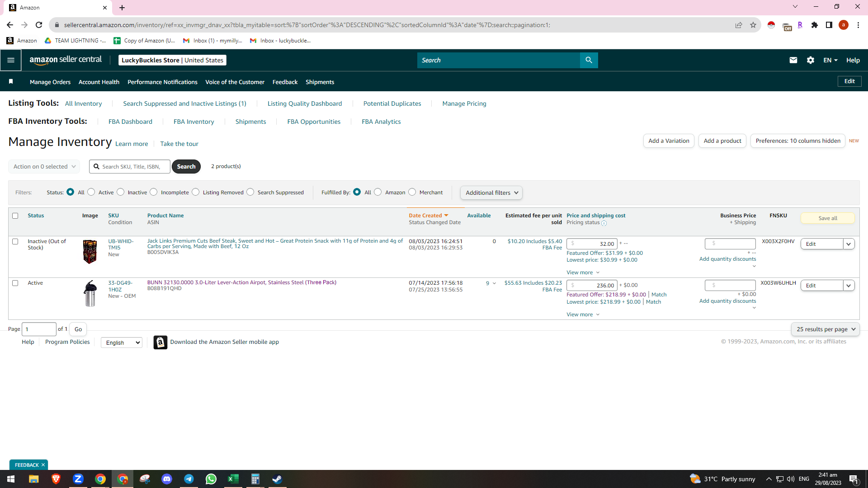The image size is (868, 488).
Task: Select the Incomplete status radio button
Action: (154, 192)
